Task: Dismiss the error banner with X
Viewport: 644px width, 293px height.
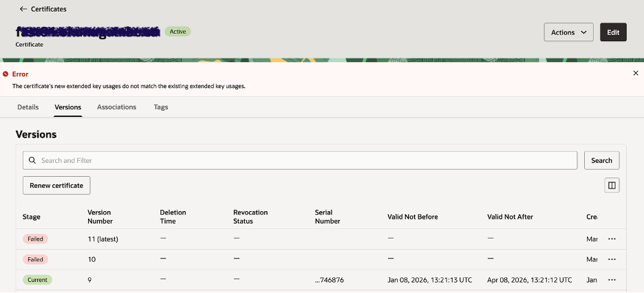Action: (635, 73)
